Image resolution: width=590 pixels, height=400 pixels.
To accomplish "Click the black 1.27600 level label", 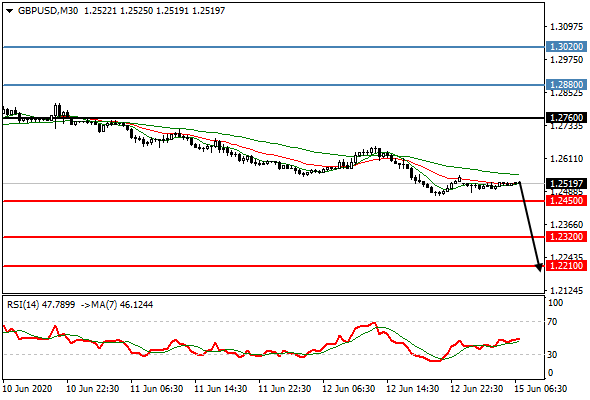I will coord(566,118).
